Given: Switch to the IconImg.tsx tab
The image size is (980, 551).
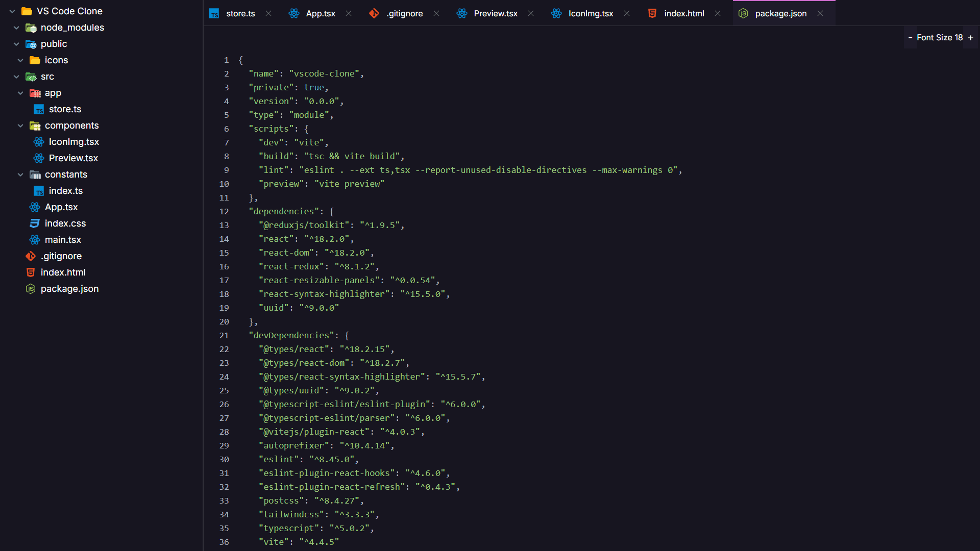Looking at the screenshot, I should pos(591,13).
